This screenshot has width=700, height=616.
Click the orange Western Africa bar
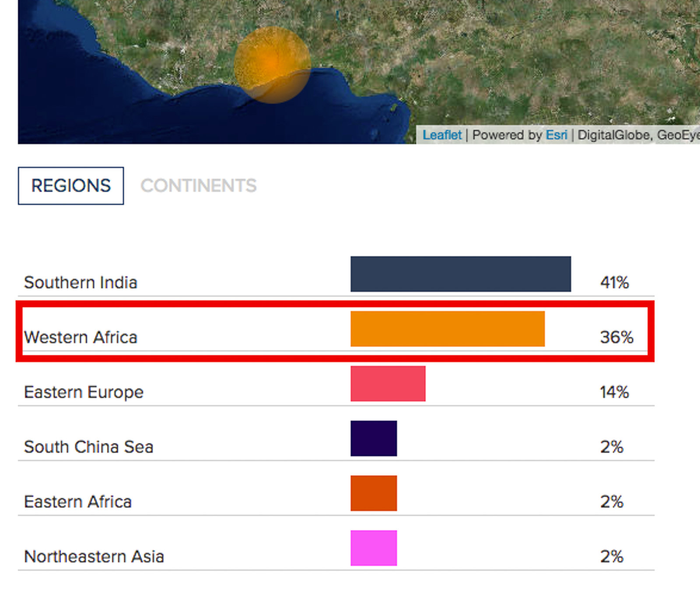pyautogui.click(x=447, y=329)
